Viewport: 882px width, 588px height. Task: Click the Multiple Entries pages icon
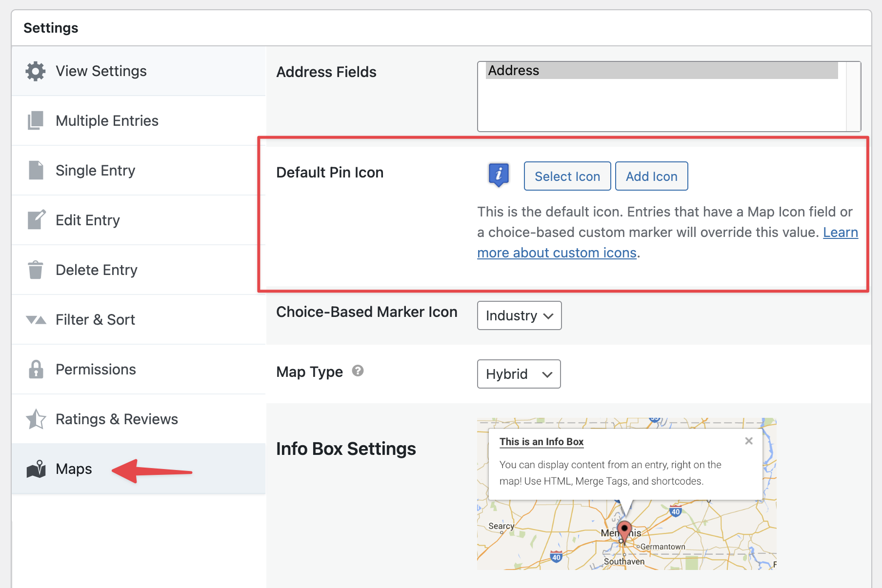tap(36, 120)
